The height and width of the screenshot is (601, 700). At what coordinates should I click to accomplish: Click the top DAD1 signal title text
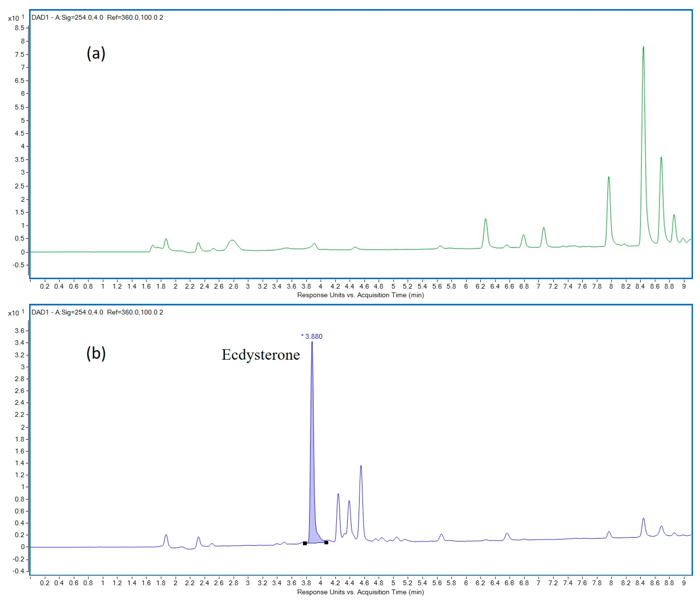97,18
